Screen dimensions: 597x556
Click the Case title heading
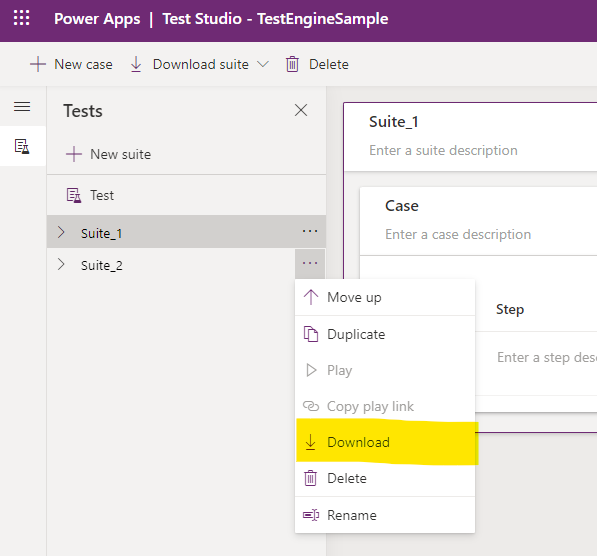(402, 206)
